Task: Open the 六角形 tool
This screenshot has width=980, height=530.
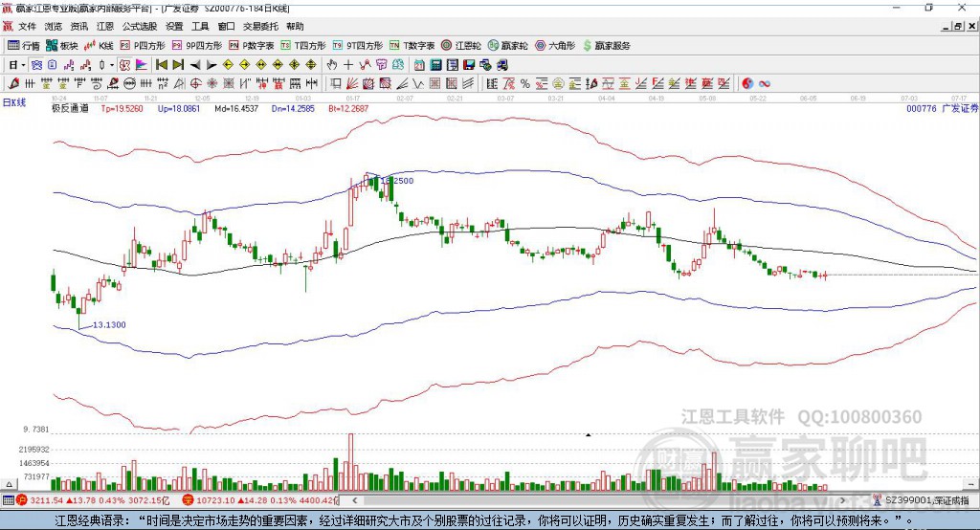Action: 555,46
